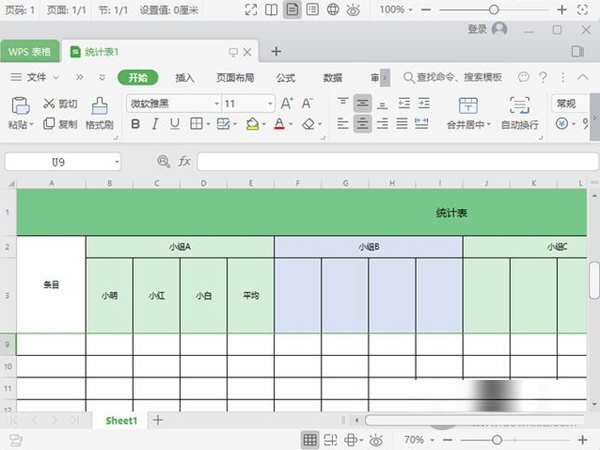This screenshot has height=450, width=600.
Task: Click the eraser clear-format icon
Action: 308,124
